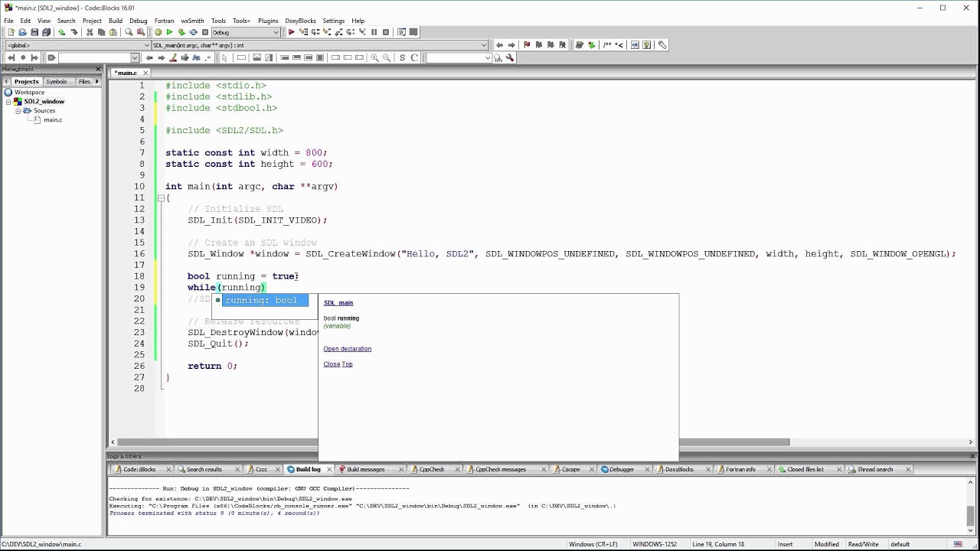
Task: Start debugger with red arrow icon
Action: pyautogui.click(x=291, y=32)
